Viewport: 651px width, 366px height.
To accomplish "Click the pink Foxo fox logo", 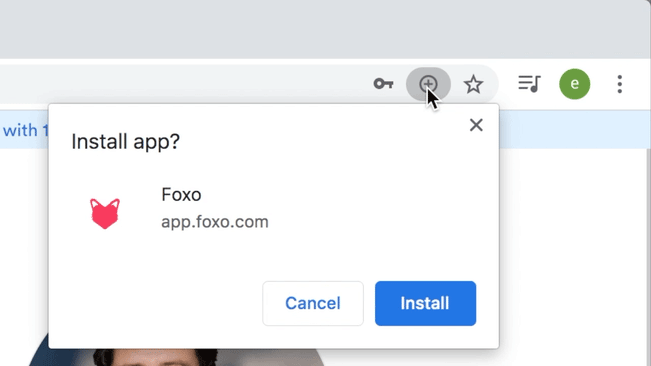I will click(105, 213).
